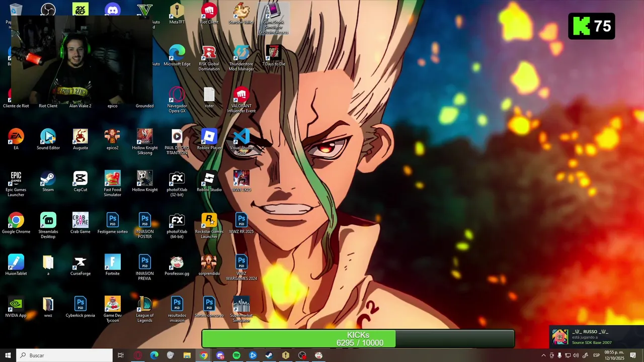Open Porofessor.gg shortcut
Viewport: 644px width, 362px height.
[x=177, y=265]
